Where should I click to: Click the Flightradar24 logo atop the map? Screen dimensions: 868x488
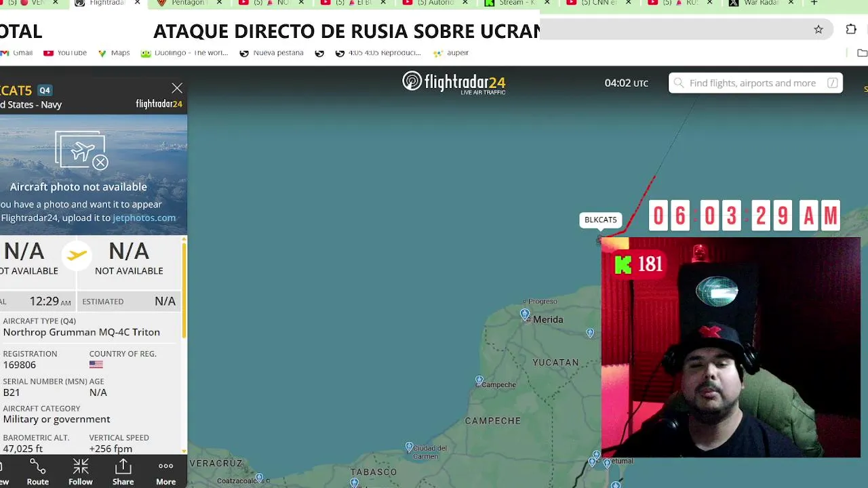click(454, 83)
